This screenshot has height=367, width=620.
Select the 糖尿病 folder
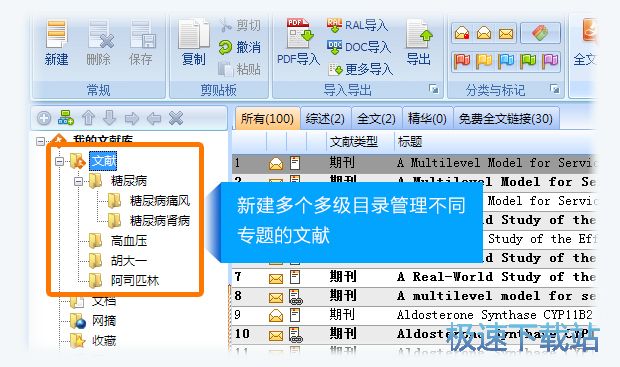(x=129, y=181)
